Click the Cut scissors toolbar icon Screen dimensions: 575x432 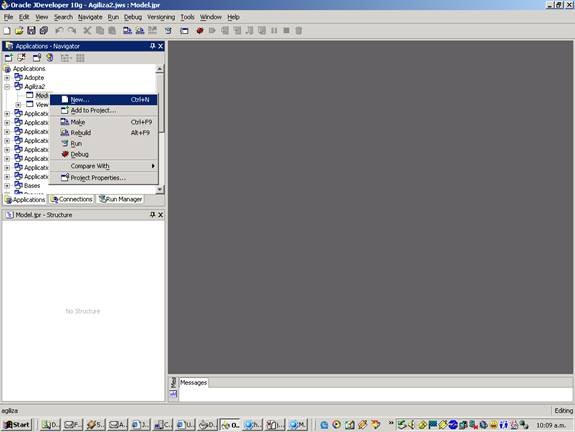click(x=87, y=30)
